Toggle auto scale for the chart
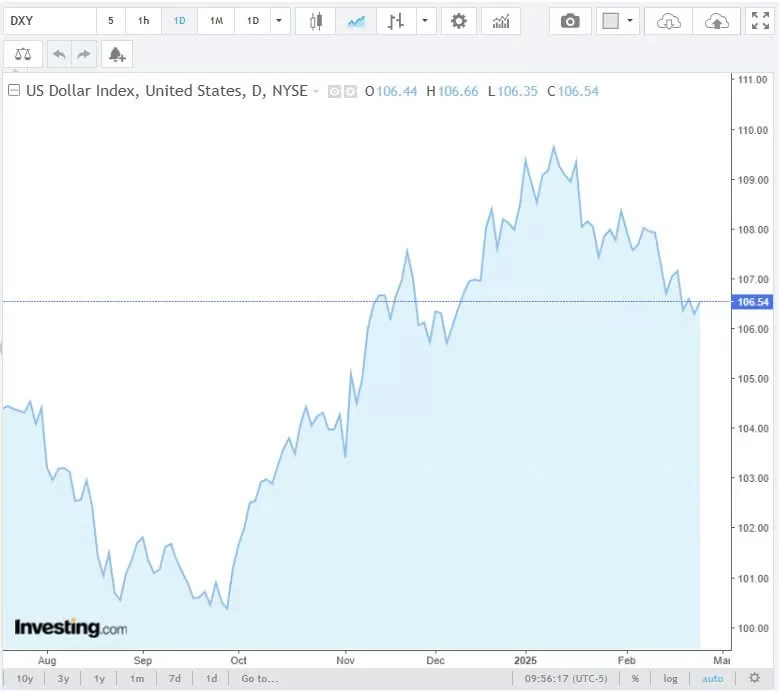This screenshot has height=691, width=779. point(712,679)
